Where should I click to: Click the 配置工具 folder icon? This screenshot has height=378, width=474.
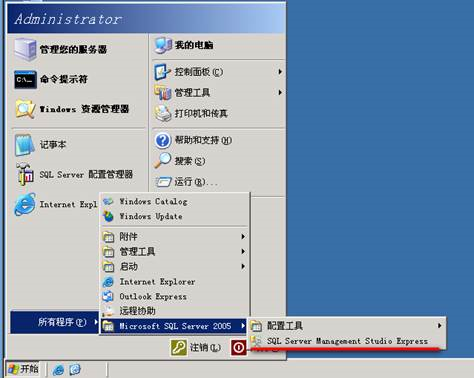click(x=256, y=326)
